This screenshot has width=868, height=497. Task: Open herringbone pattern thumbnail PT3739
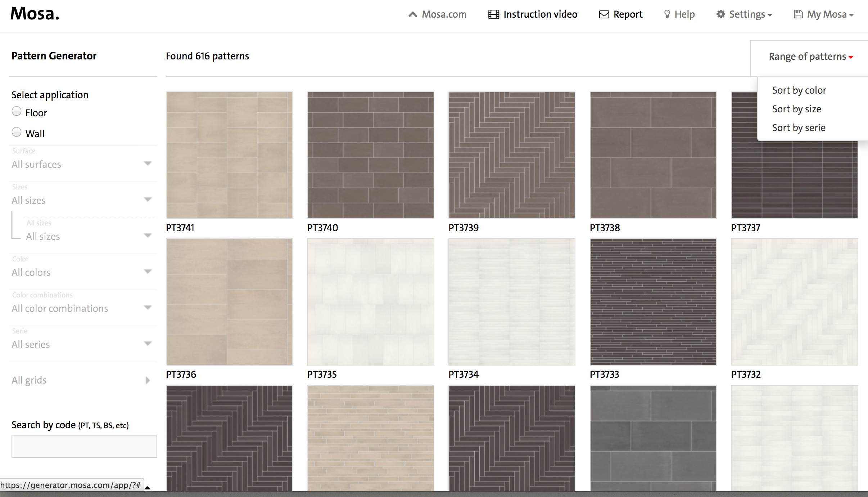(512, 155)
